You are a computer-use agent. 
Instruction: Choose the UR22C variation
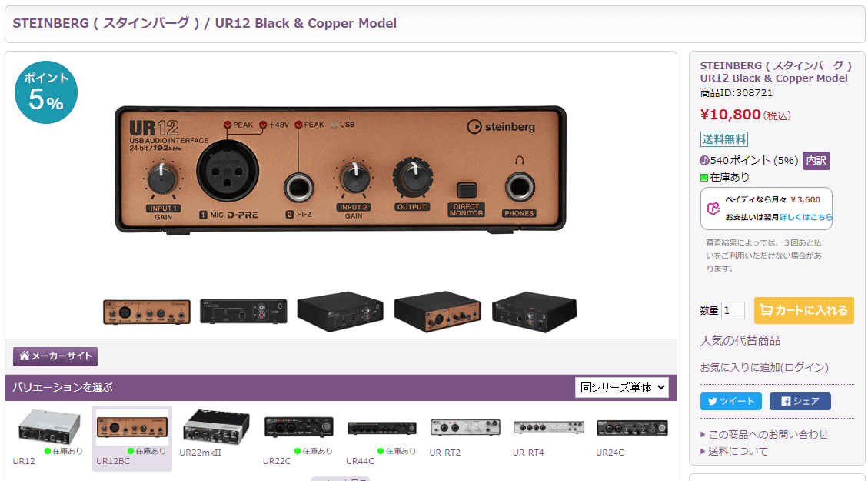[x=299, y=438]
